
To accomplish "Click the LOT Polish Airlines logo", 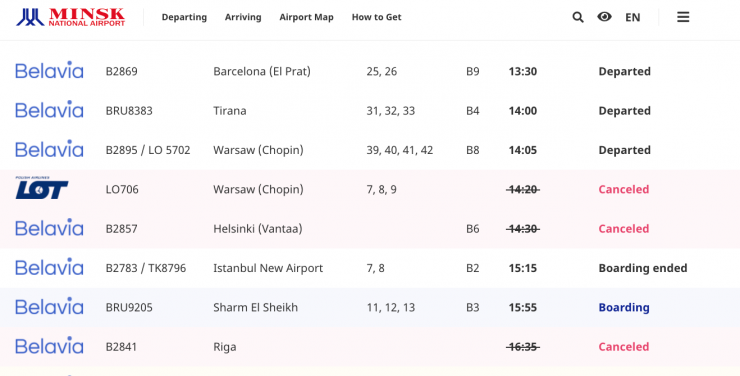I will coord(42,188).
